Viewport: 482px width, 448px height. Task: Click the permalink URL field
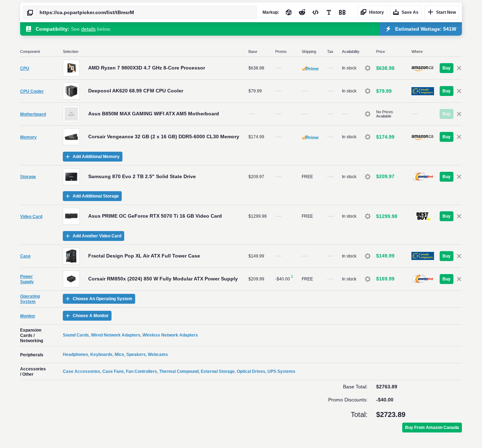[x=146, y=12]
